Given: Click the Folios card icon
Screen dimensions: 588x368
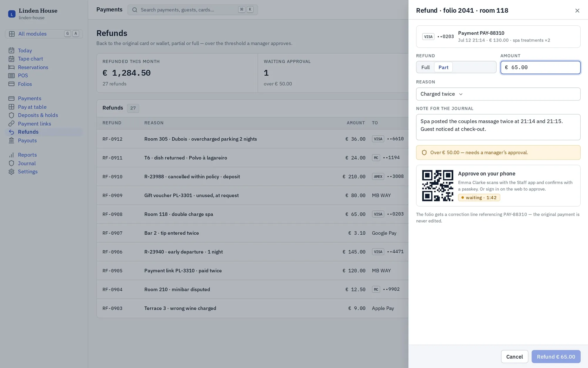Looking at the screenshot, I should click(x=11, y=84).
